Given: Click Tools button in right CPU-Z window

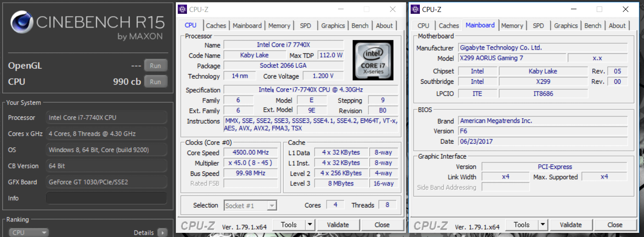Looking at the screenshot, I should point(522,225).
